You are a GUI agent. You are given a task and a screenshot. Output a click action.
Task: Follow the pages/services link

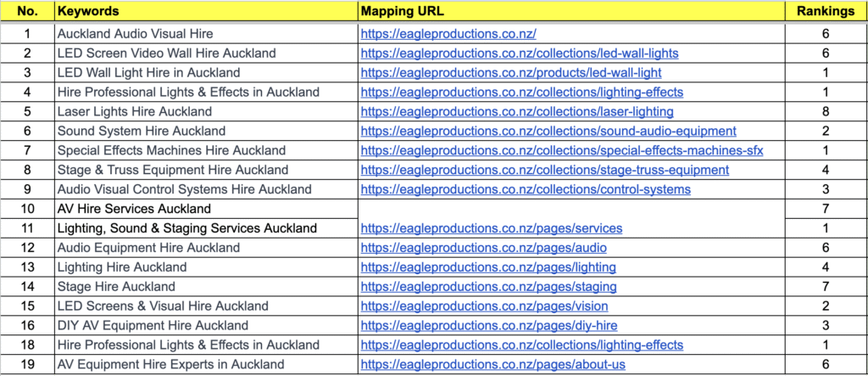pyautogui.click(x=492, y=228)
